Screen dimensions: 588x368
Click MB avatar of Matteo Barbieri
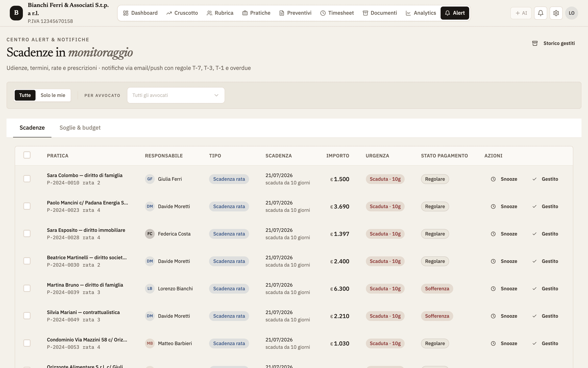tap(150, 343)
